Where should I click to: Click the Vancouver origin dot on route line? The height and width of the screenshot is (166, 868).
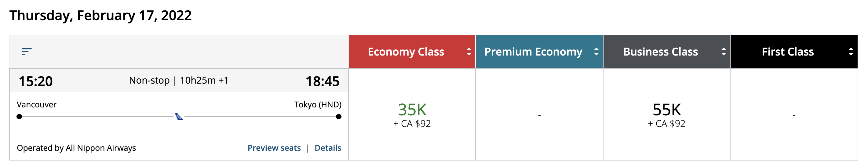20,117
